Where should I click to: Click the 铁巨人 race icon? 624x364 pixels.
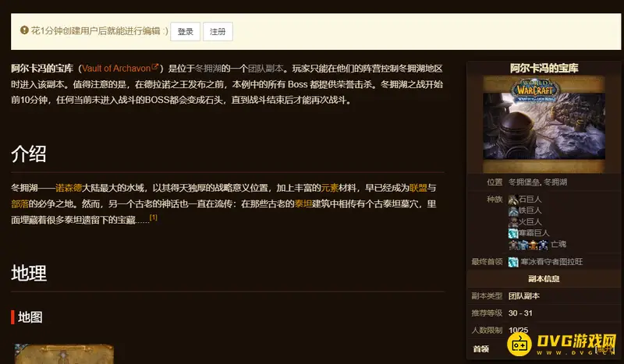click(x=513, y=211)
